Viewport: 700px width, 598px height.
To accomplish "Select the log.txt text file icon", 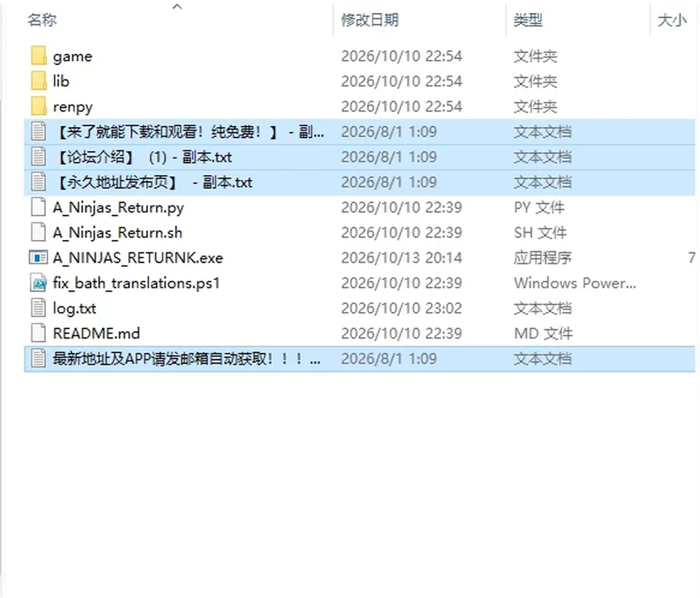I will coord(39,308).
